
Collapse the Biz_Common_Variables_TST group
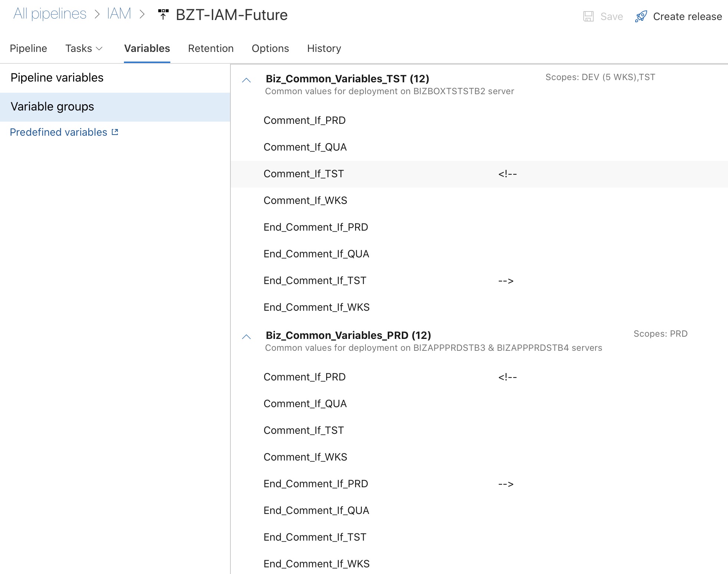246,80
